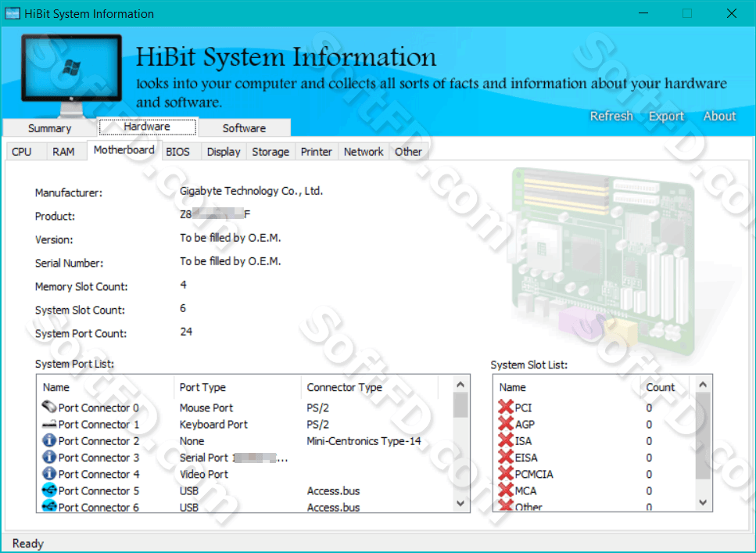Click the Refresh link
Image resolution: width=756 pixels, height=553 pixels.
611,117
